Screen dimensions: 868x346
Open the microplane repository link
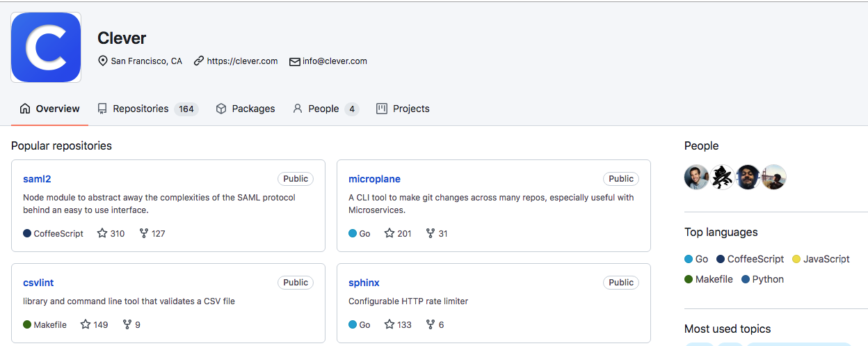[374, 179]
